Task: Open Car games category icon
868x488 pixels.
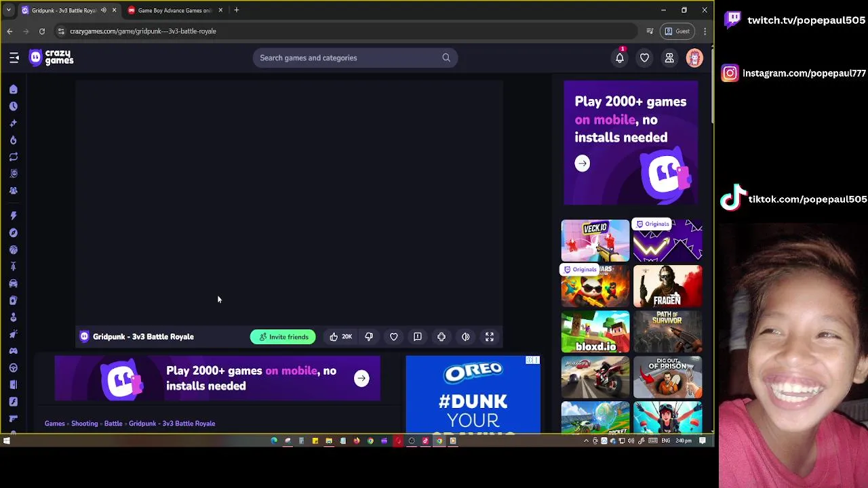Action: coord(13,283)
